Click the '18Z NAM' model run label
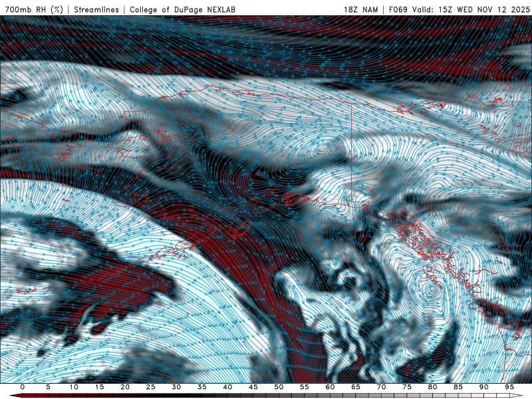The width and height of the screenshot is (532, 399). 360,9
